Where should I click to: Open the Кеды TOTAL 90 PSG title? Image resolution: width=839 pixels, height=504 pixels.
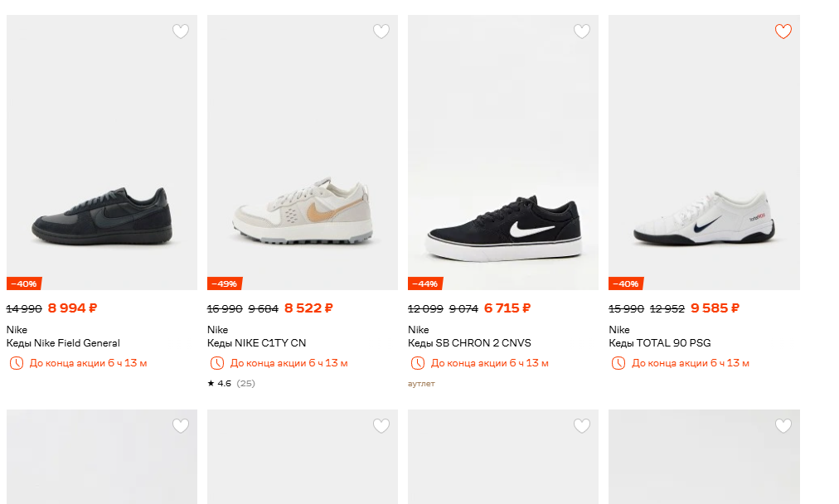point(659,343)
